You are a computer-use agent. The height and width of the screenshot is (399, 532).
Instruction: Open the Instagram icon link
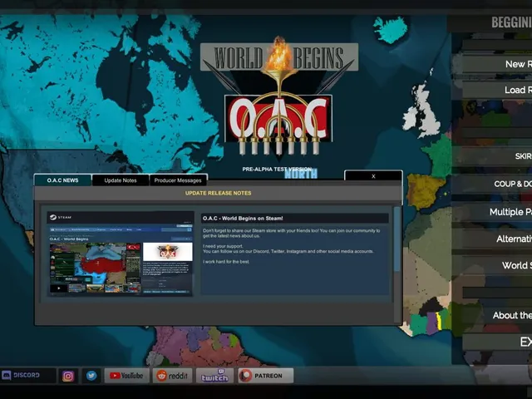(68, 376)
